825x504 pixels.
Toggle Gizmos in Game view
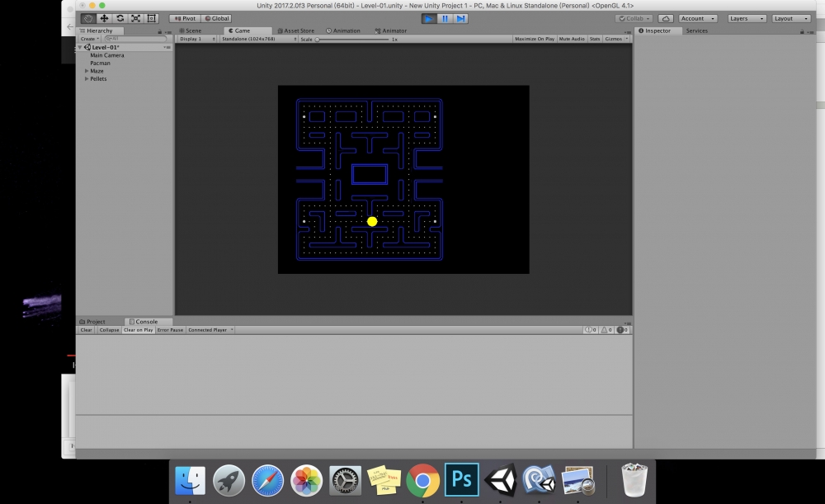tap(613, 39)
